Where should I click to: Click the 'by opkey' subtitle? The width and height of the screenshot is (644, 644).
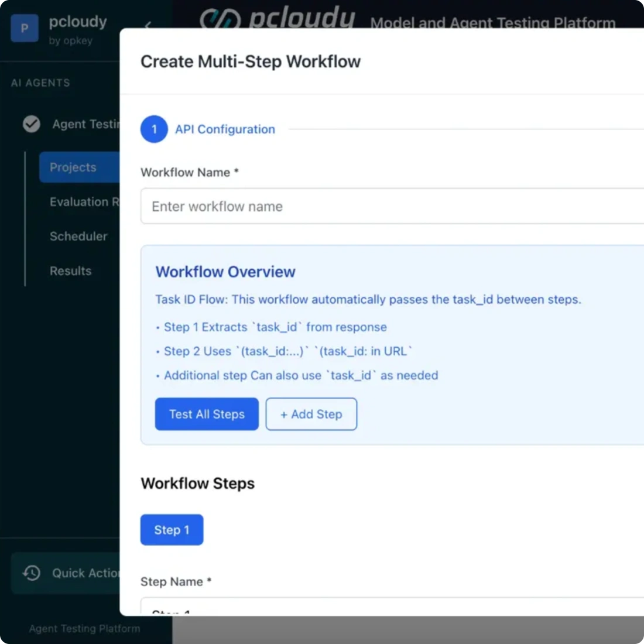pos(70,40)
